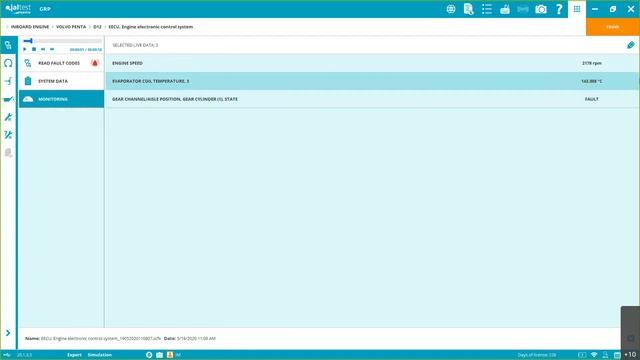
Task: Click the Expert mode status label
Action: click(74, 355)
